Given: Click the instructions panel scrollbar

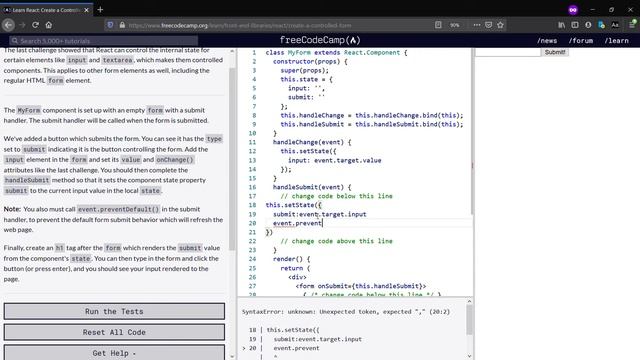Looking at the screenshot, I should [232, 159].
